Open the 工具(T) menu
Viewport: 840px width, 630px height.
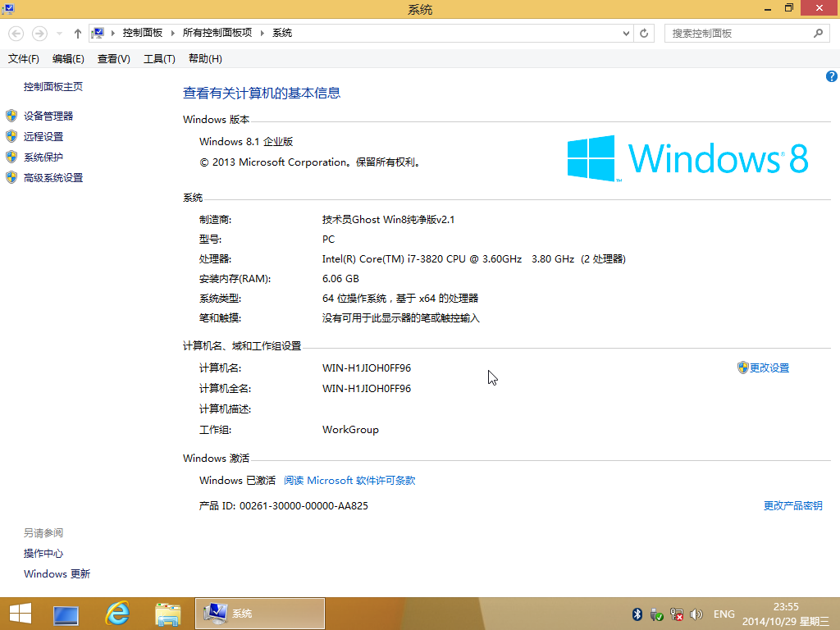click(x=159, y=59)
